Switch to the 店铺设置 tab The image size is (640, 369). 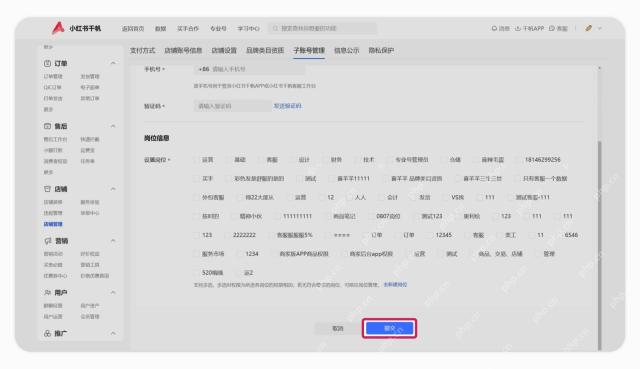point(224,50)
